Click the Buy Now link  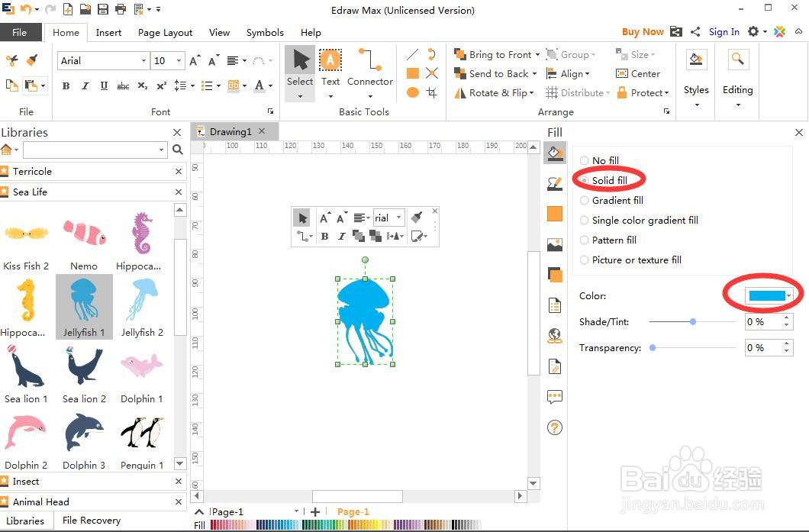643,32
